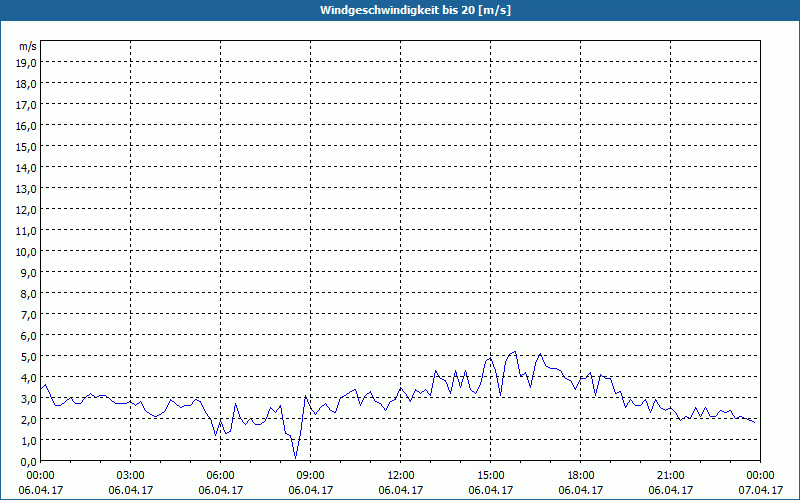800x500 pixels.
Task: Click the curve's end point at midnight
Action: click(755, 422)
